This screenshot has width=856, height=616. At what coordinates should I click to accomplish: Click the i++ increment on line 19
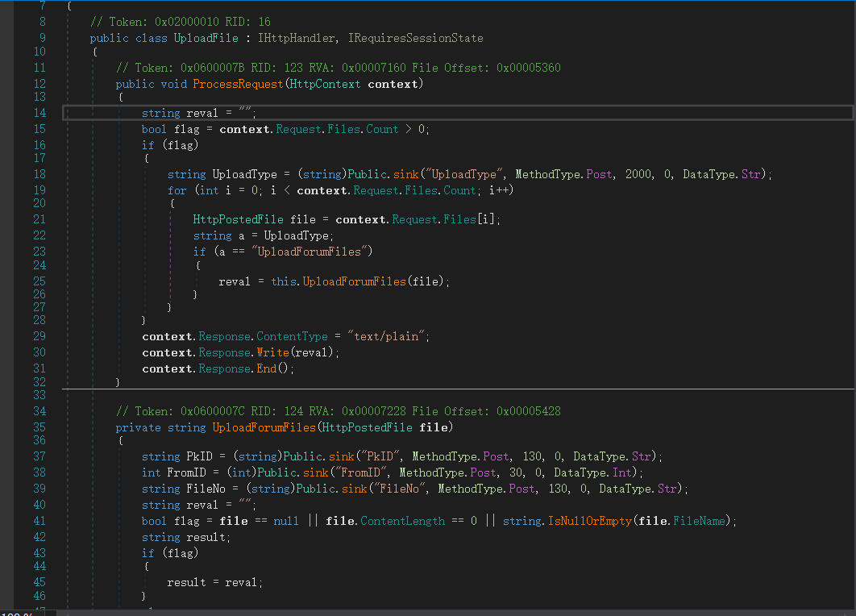coord(498,190)
